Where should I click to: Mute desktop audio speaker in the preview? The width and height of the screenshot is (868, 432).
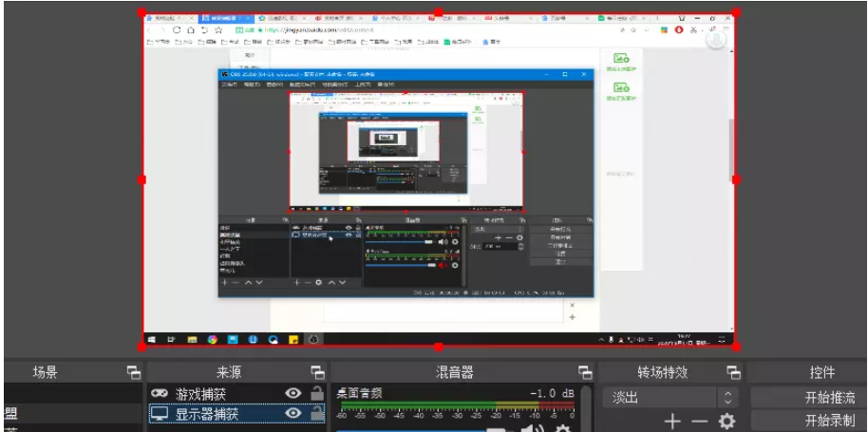pos(443,242)
